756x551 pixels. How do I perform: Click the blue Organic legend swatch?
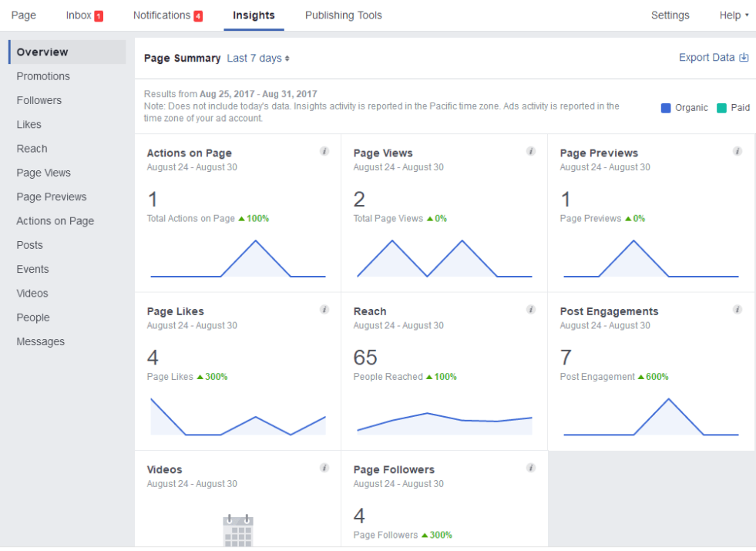click(x=666, y=108)
